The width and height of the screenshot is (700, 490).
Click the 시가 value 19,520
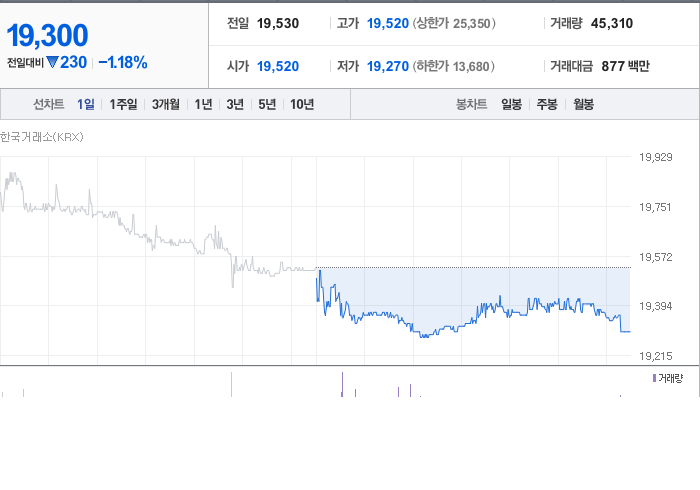pos(278,66)
